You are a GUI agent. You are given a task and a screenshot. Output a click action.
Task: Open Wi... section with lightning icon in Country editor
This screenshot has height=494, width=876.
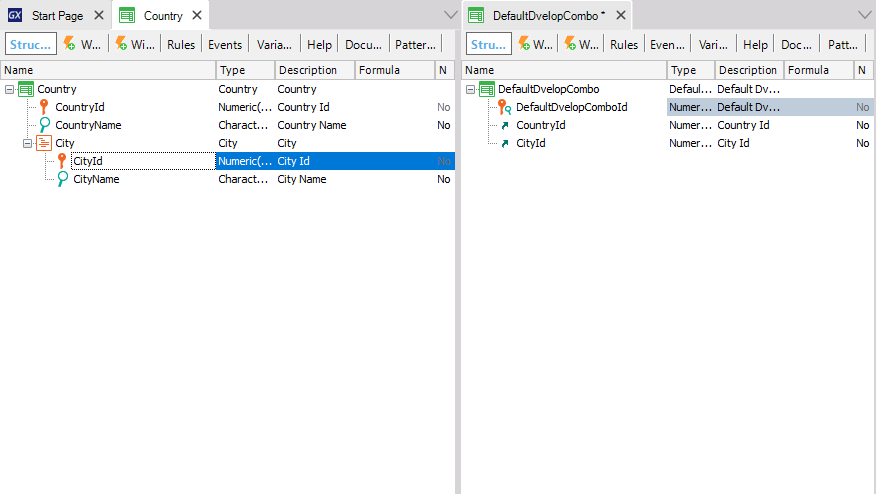(x=135, y=44)
